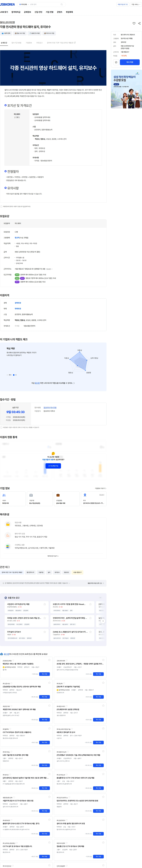Click the briefcase icon in the 기업 정보 section
Screen dimensions: 142x868
(x=58, y=495)
